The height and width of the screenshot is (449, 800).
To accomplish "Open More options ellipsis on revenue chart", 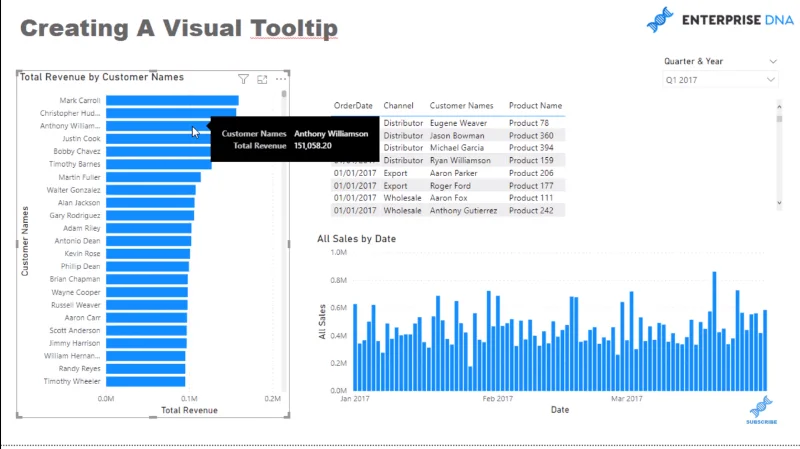I will (281, 79).
